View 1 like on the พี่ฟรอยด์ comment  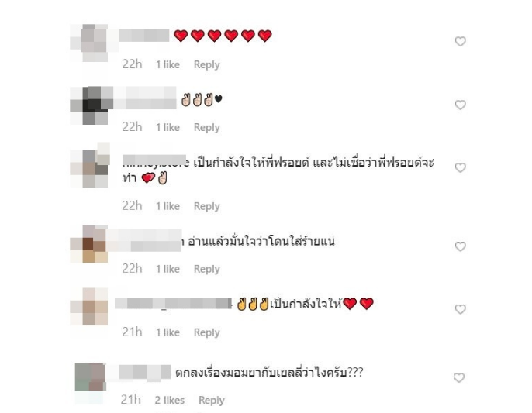click(x=168, y=206)
